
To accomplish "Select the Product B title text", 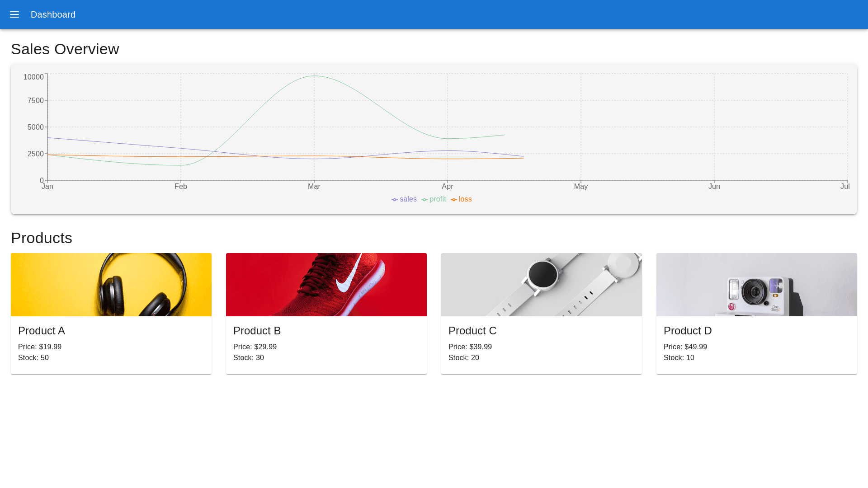I will point(257,331).
